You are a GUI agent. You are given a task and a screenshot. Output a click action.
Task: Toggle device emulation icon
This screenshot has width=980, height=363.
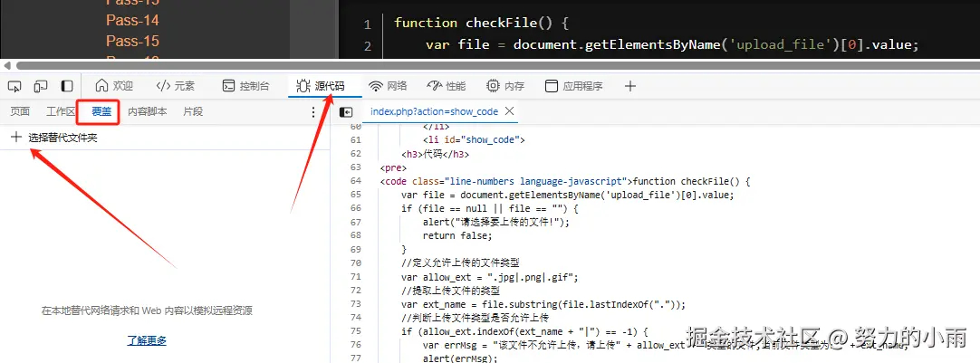click(41, 86)
